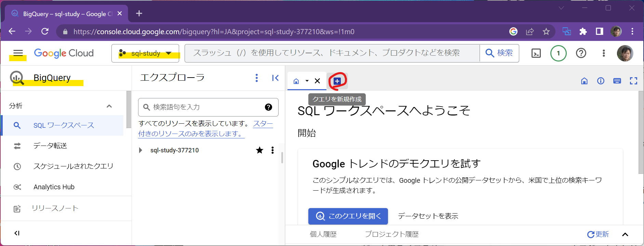
Task: Open explorer panel three-dot options
Action: (257, 78)
